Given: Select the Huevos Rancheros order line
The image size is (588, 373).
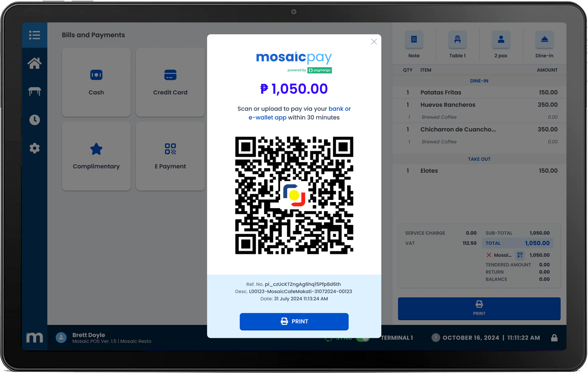Looking at the screenshot, I should pos(479,105).
